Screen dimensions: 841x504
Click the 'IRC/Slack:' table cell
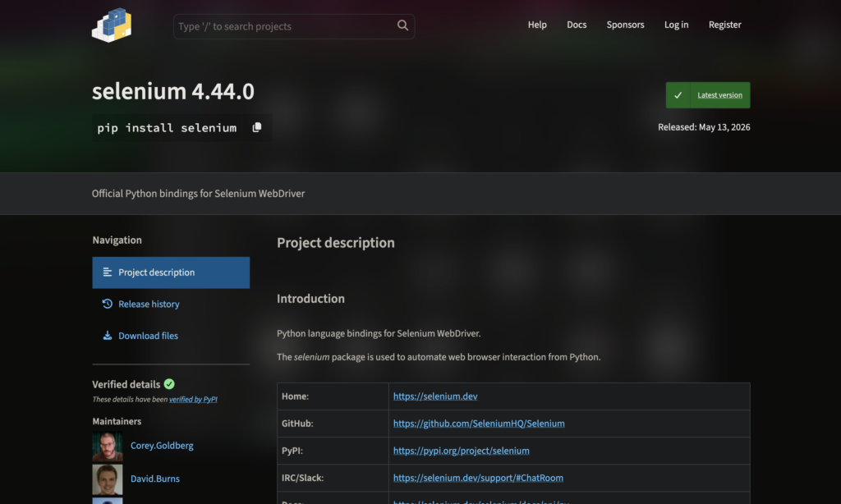(x=333, y=478)
